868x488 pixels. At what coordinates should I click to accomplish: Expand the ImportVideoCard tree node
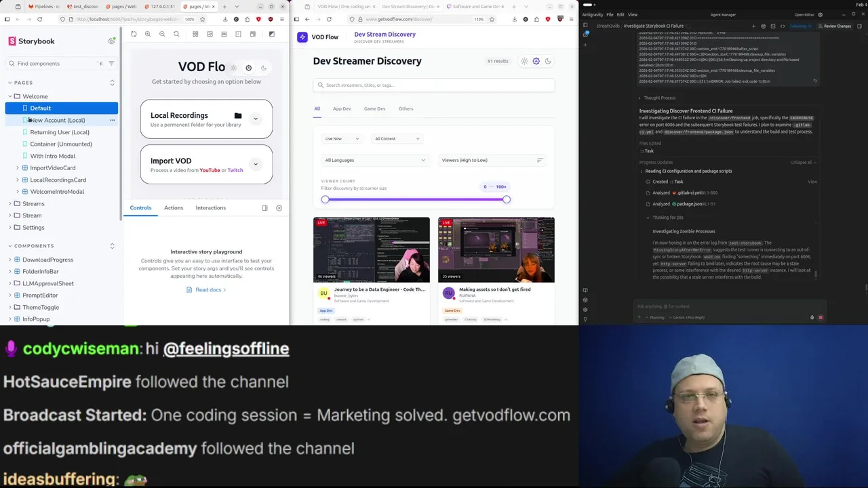coord(18,168)
